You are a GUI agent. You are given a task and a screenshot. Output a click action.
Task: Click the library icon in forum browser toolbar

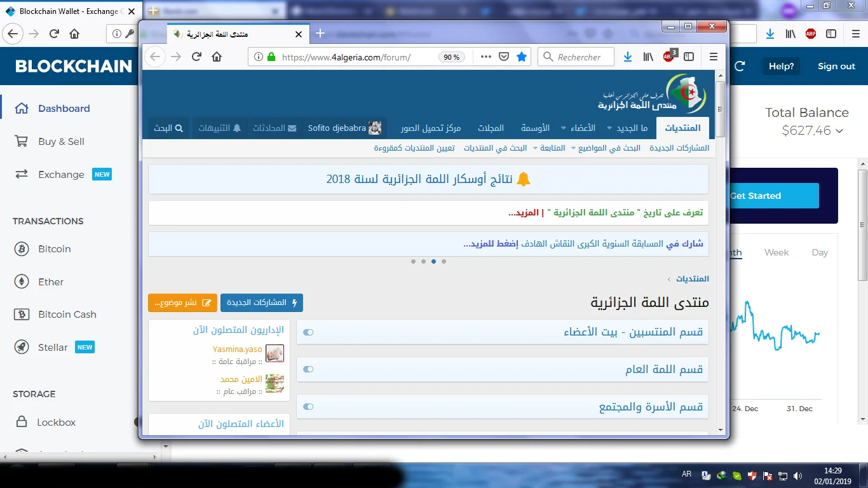point(648,57)
